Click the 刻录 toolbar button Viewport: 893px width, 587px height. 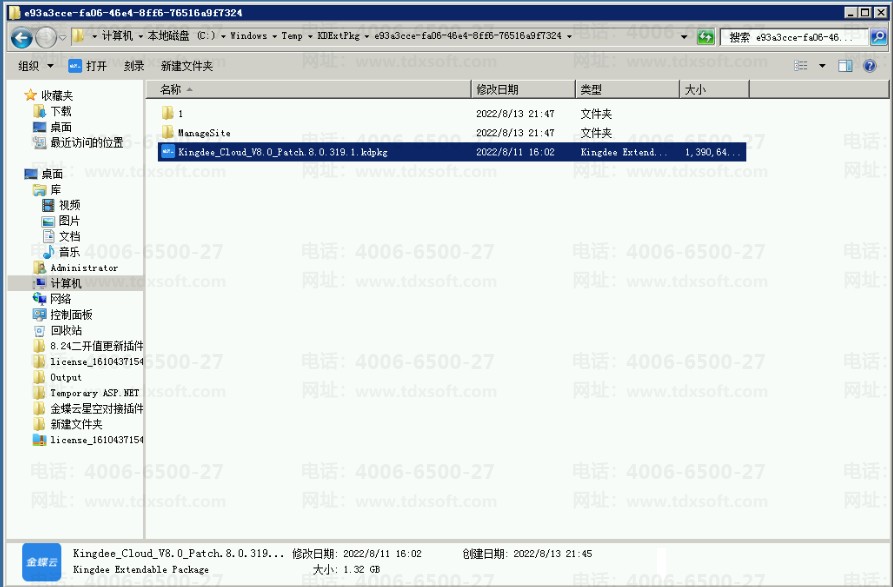pyautogui.click(x=134, y=66)
